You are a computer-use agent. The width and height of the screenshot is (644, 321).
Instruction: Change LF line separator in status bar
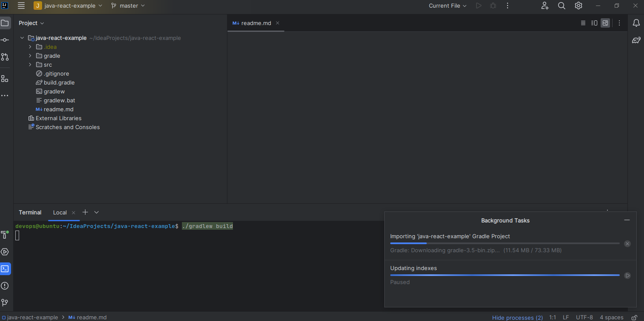pyautogui.click(x=566, y=317)
